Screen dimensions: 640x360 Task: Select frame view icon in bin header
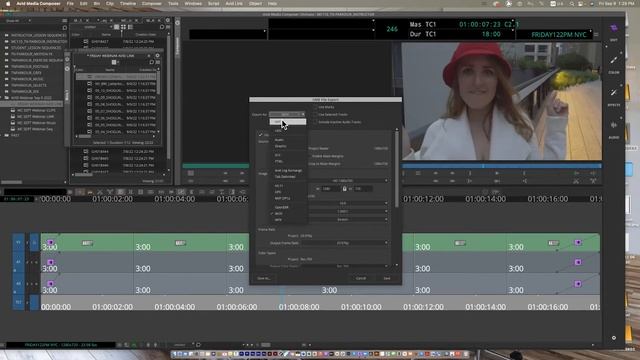click(123, 27)
